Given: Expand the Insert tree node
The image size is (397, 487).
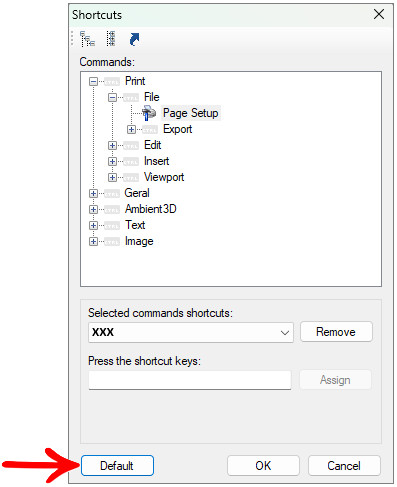Looking at the screenshot, I should point(112,161).
